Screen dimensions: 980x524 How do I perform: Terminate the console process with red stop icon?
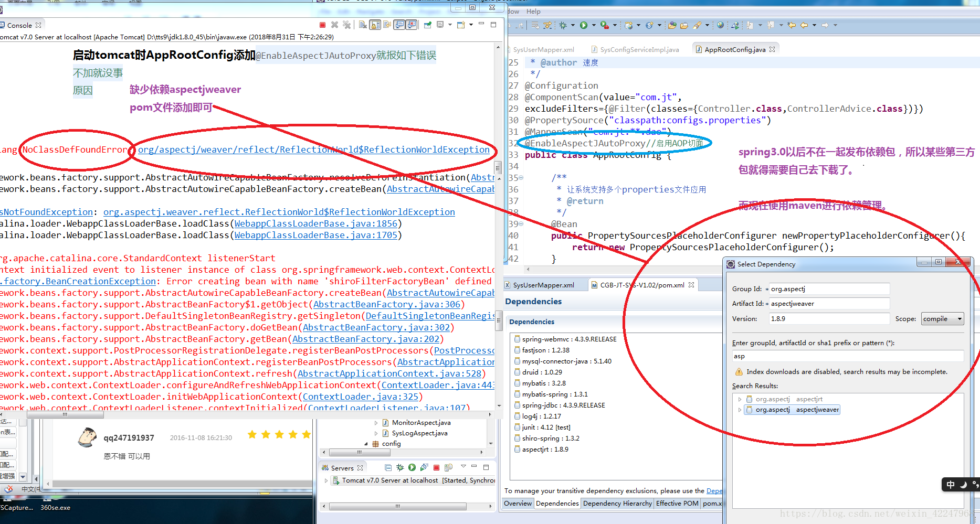(323, 25)
